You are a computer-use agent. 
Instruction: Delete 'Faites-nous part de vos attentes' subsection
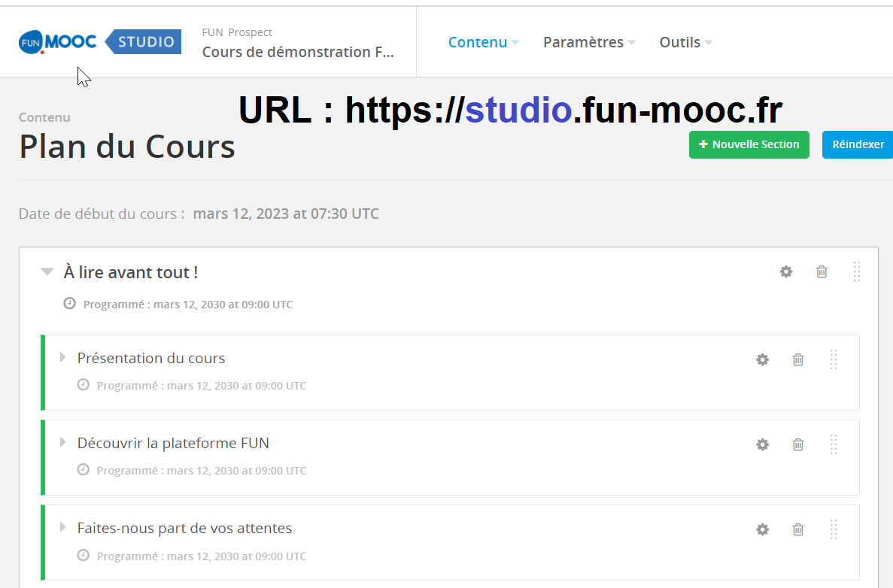click(x=798, y=529)
